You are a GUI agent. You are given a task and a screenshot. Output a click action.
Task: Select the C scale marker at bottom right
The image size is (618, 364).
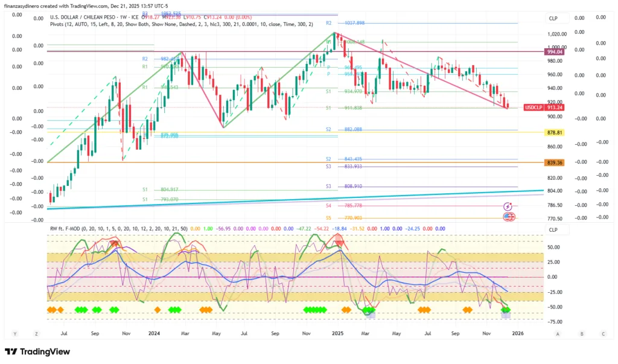(x=603, y=333)
